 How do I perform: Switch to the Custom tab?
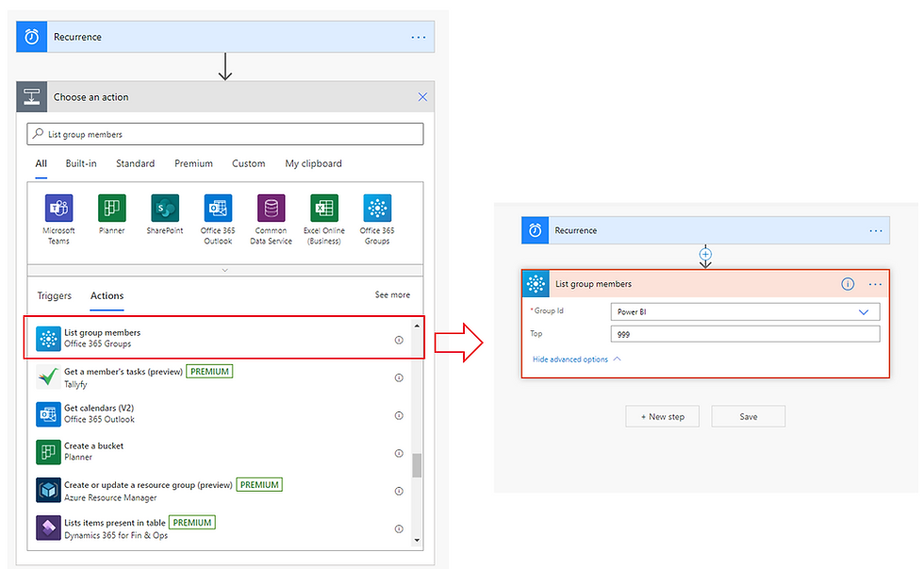tap(248, 163)
